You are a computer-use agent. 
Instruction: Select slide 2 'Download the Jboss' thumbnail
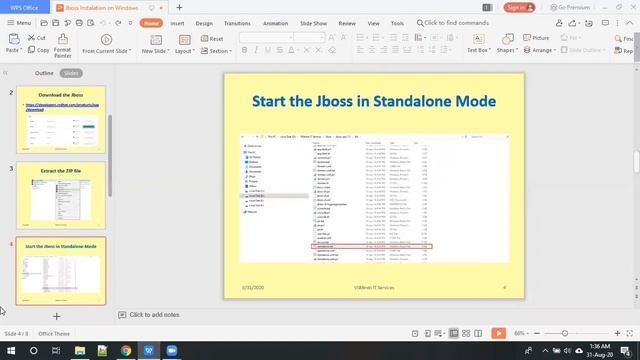(x=61, y=120)
